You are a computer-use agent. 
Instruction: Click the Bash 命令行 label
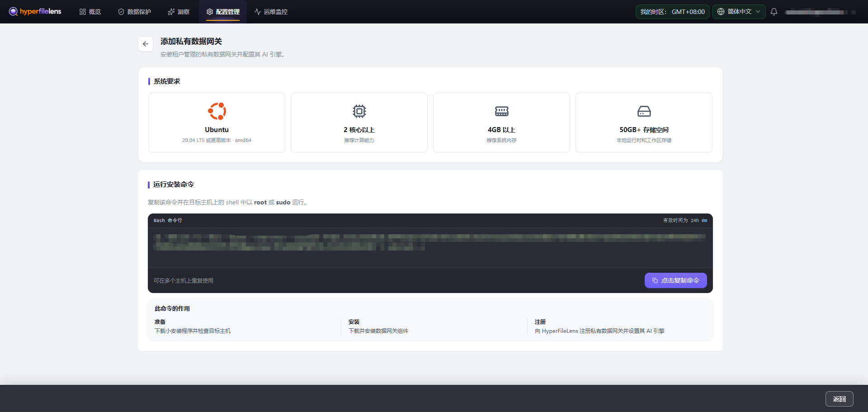tap(168, 221)
